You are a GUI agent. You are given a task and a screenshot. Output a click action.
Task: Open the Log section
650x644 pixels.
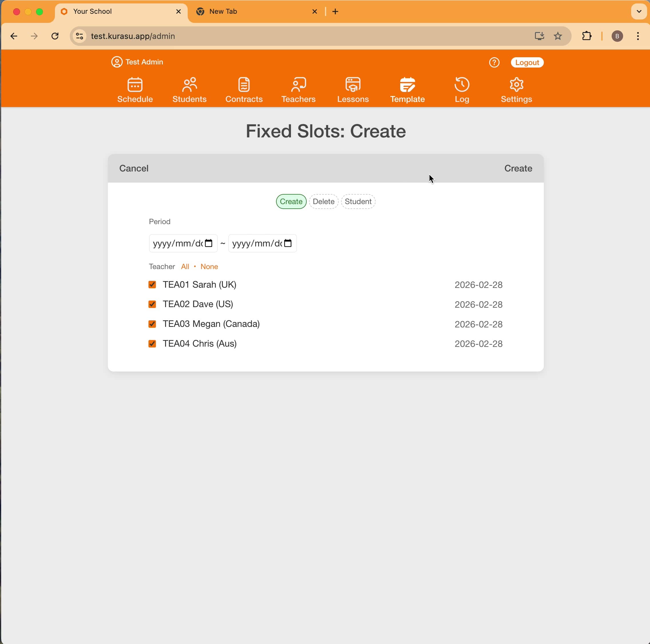click(x=461, y=90)
